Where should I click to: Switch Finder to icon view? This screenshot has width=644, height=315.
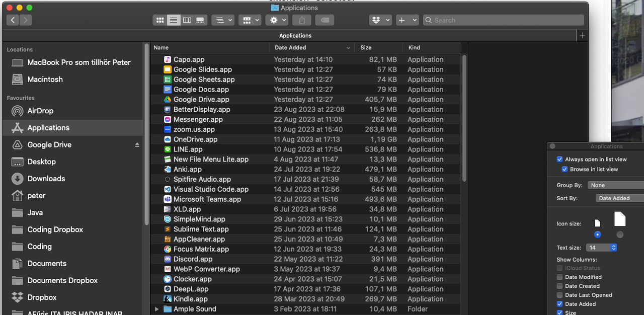[x=160, y=20]
